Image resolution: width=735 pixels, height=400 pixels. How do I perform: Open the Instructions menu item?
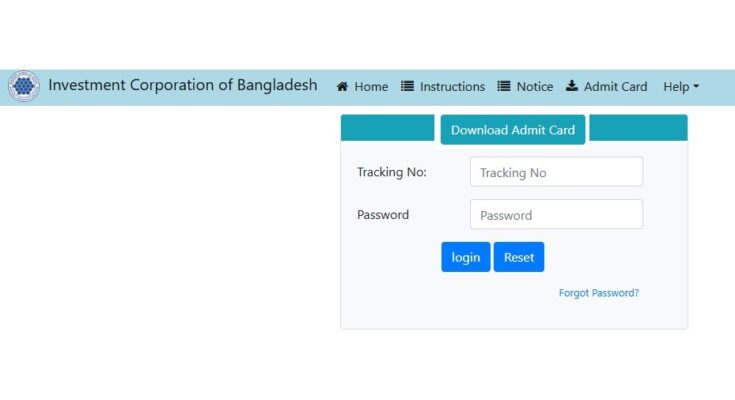[452, 87]
